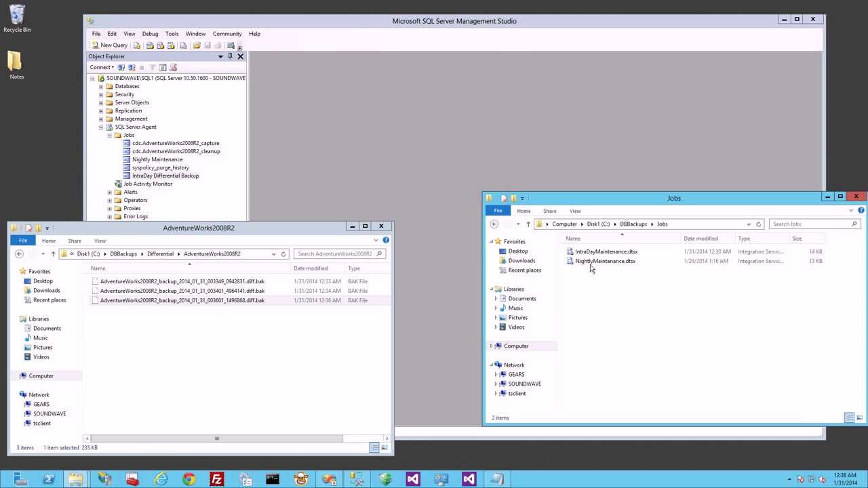
Task: Open the Home tab in Jobs window
Action: point(524,211)
